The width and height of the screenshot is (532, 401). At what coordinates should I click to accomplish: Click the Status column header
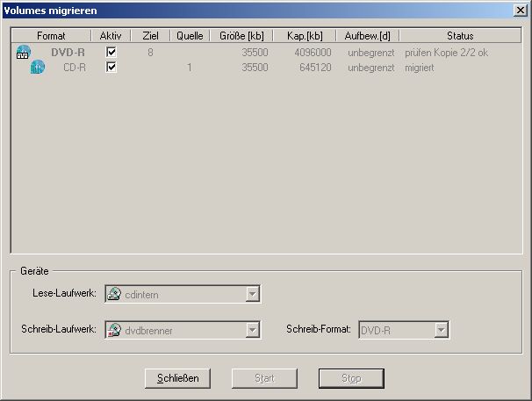pos(460,36)
